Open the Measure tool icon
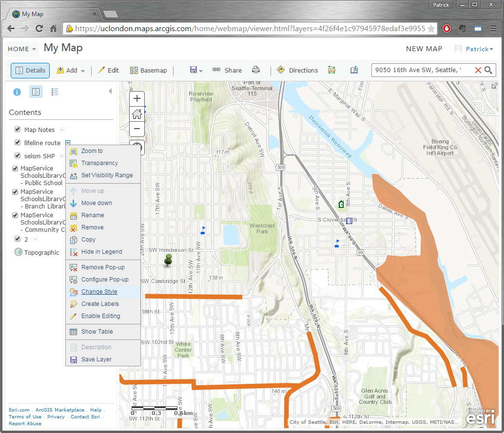The image size is (504, 433). tap(332, 70)
